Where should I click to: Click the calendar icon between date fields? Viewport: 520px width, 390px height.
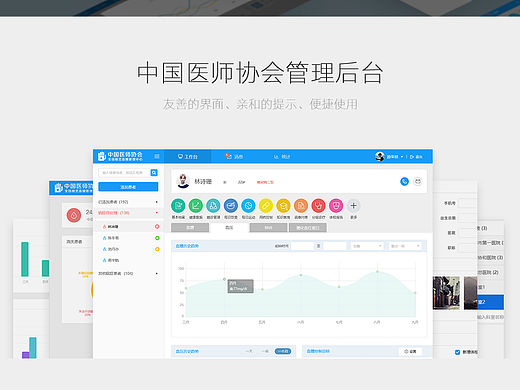tap(319, 246)
